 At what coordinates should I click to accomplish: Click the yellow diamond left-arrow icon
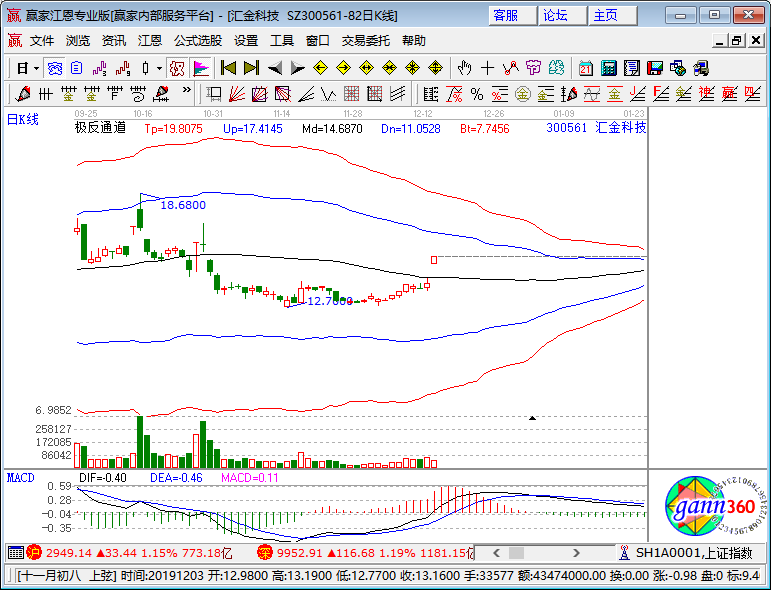click(x=321, y=68)
